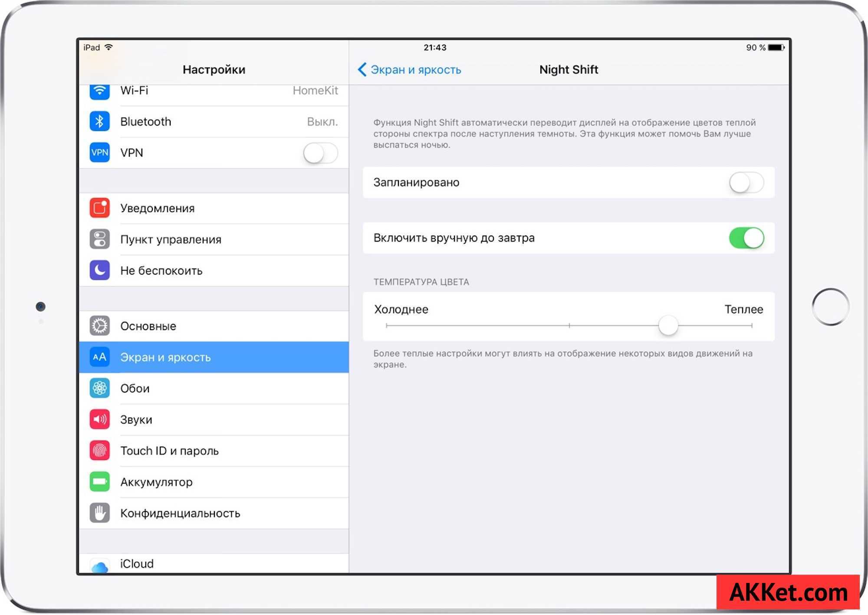Screen dimensions: 868x615
Task: Tap the Настройки header title
Action: coord(214,69)
